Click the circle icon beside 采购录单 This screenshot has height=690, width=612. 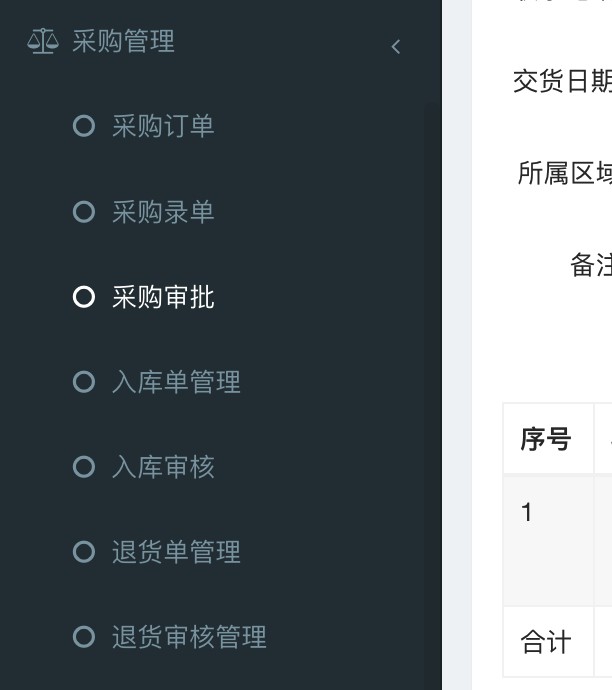pos(84,212)
